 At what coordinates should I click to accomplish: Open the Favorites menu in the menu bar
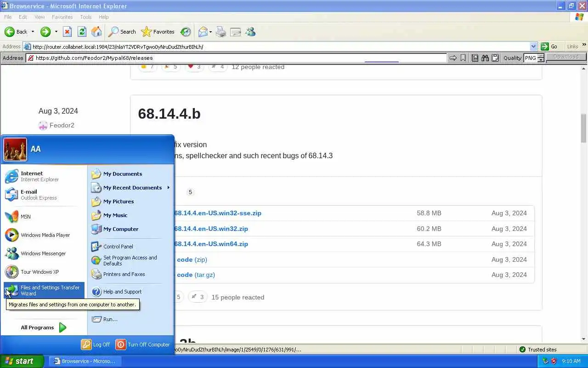click(x=62, y=17)
